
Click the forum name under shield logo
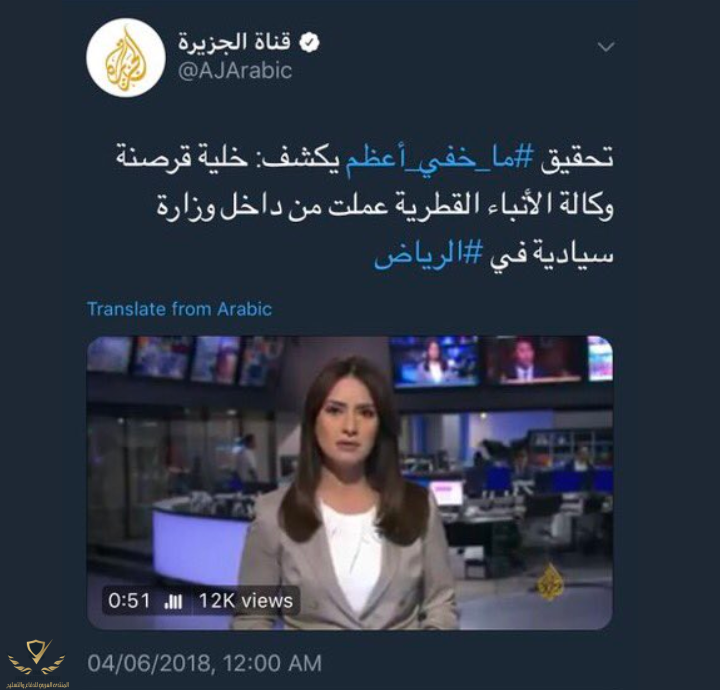(x=37, y=684)
